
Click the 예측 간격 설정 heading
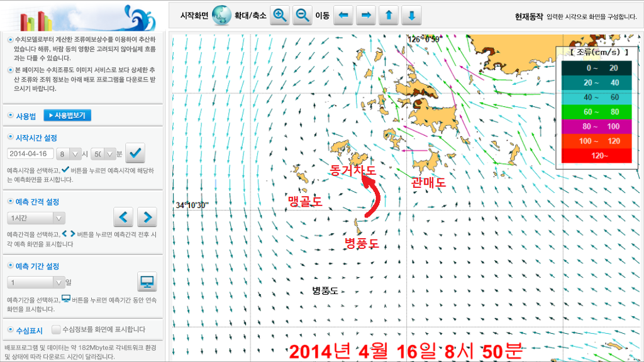37,202
